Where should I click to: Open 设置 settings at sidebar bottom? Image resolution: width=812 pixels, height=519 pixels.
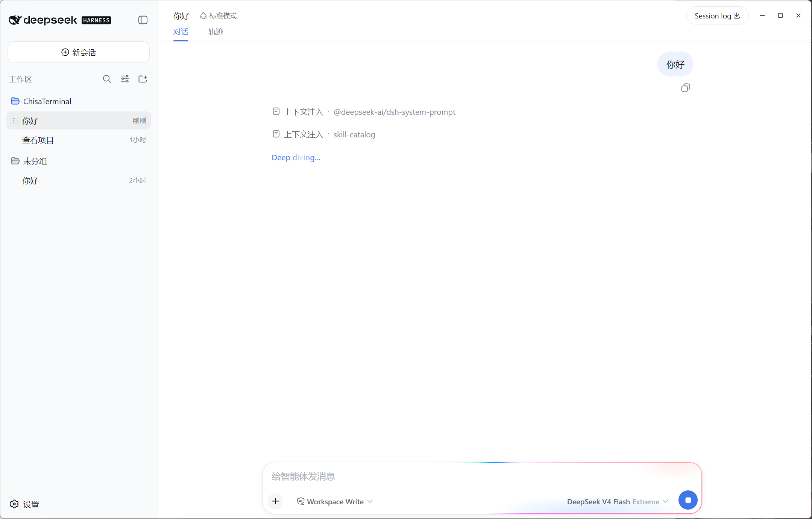click(25, 504)
